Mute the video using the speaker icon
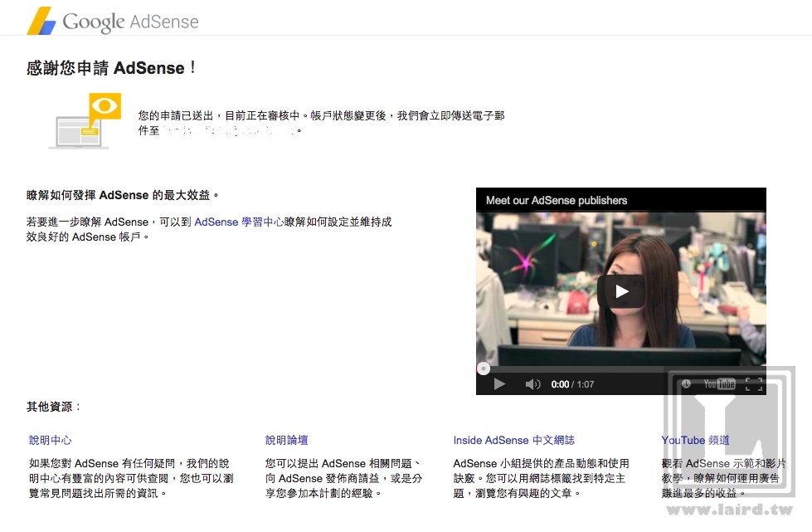Screen dimensions: 812x532 click(532, 383)
